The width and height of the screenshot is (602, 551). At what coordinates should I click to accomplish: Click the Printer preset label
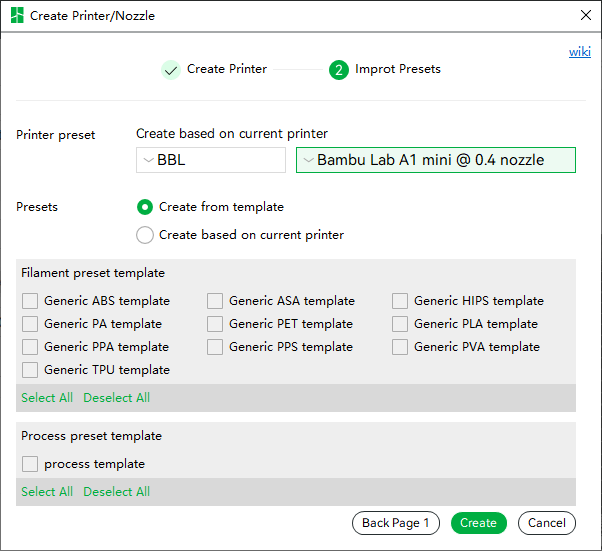pos(56,135)
